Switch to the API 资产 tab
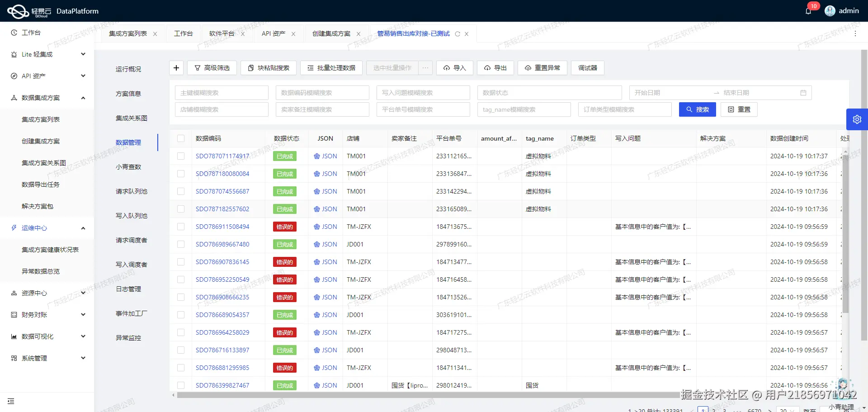Screen dimensions: 868x412 pos(273,33)
